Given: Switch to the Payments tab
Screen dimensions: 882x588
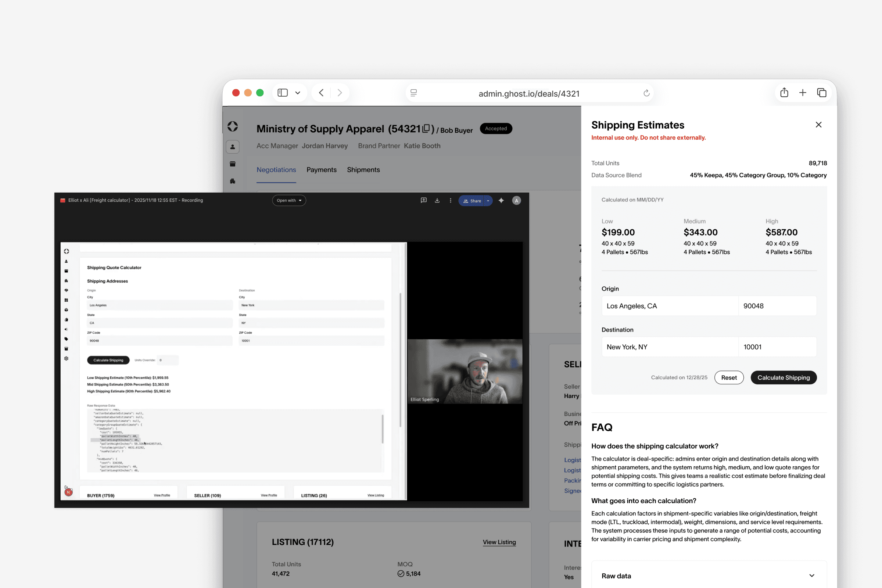Looking at the screenshot, I should pos(321,170).
